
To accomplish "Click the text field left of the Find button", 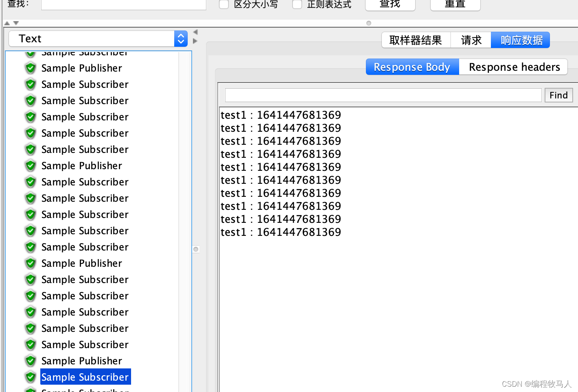I will tap(383, 95).
